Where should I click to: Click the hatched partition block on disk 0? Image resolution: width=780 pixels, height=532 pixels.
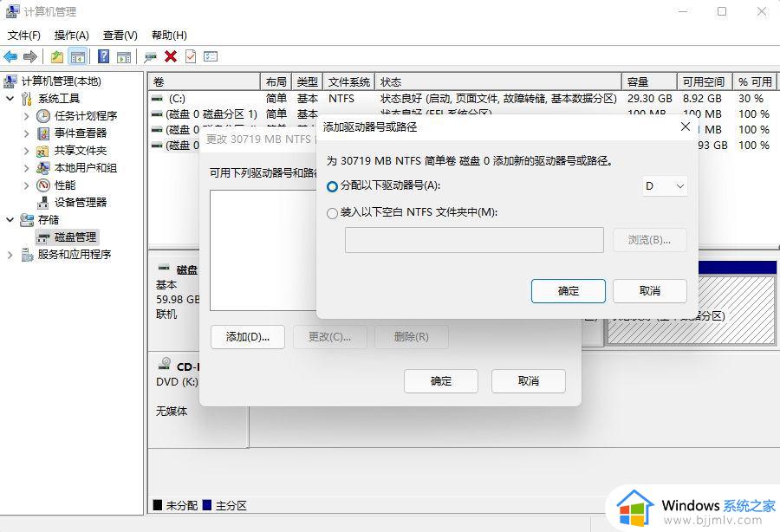coord(692,309)
